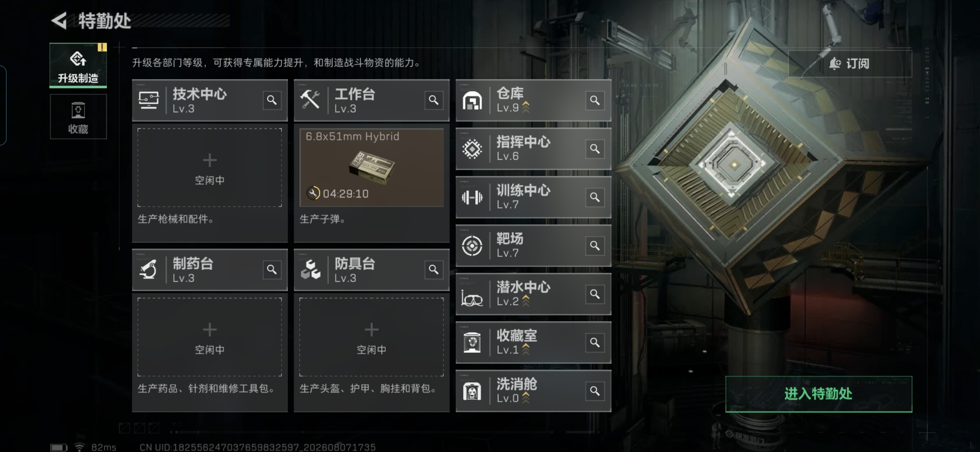
Task: Click the green 进入特勤处 button
Action: 818,394
